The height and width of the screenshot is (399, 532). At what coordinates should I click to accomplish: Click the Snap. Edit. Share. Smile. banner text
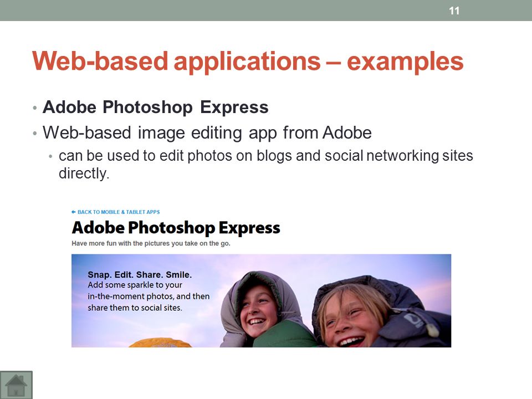coord(140,275)
